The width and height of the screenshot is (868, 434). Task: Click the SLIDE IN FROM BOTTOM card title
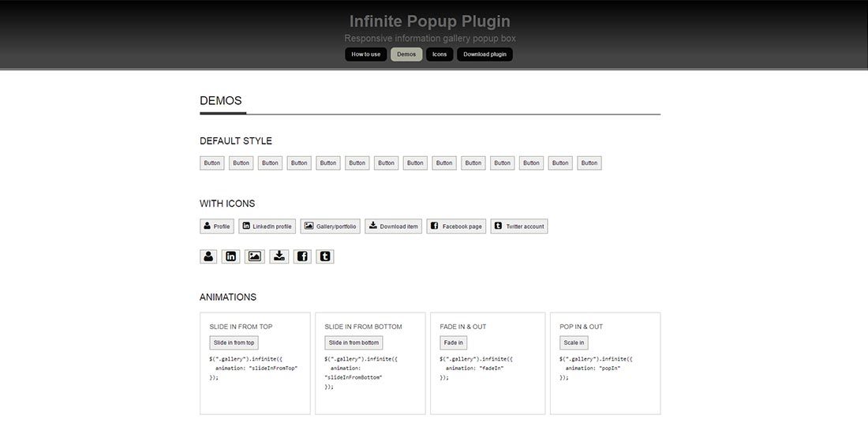(363, 327)
